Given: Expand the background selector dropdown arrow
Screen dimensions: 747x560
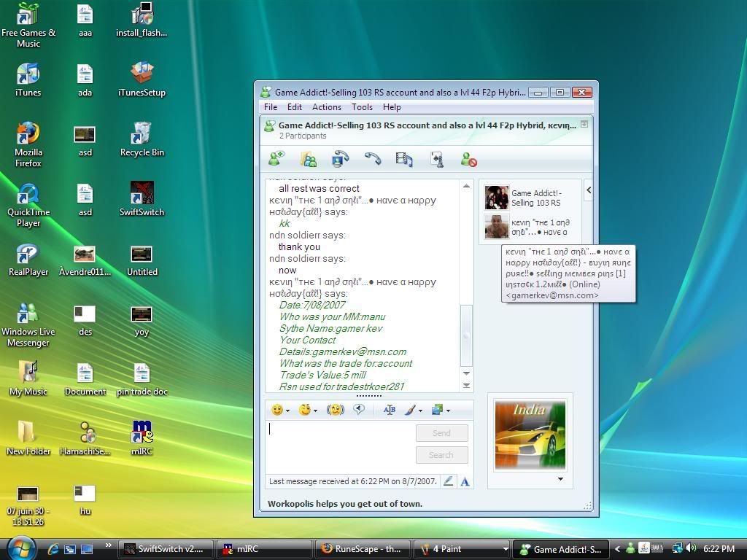Looking at the screenshot, I should [448, 411].
